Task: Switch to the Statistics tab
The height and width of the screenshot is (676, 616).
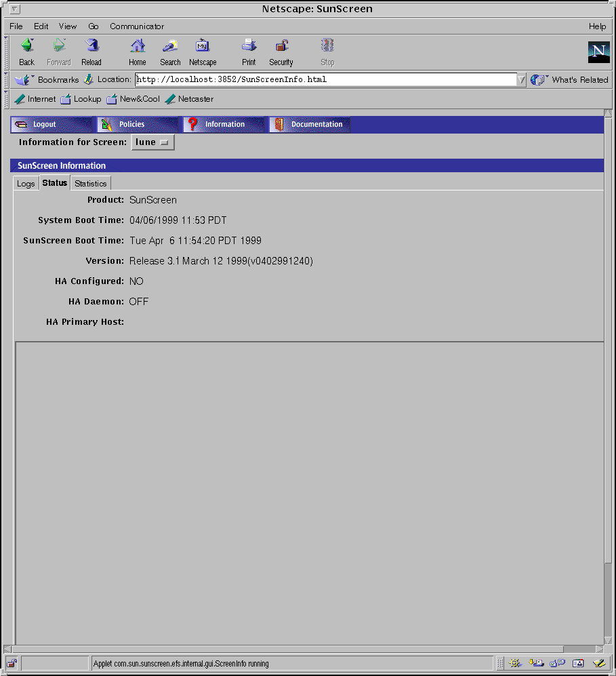Action: 90,183
